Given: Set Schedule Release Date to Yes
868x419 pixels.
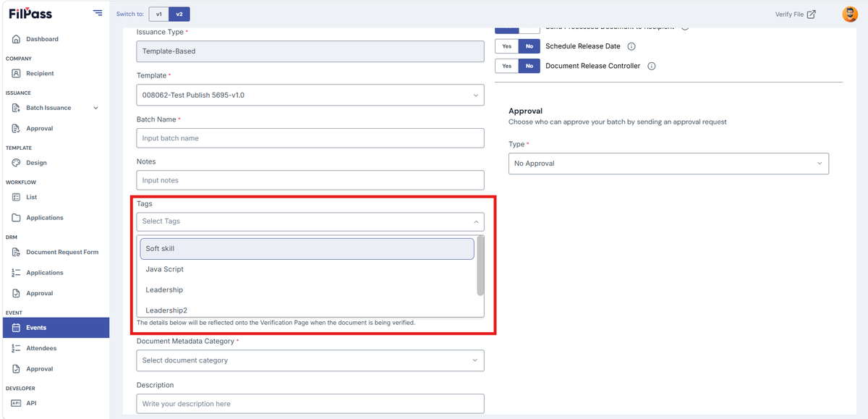Looking at the screenshot, I should [x=506, y=46].
